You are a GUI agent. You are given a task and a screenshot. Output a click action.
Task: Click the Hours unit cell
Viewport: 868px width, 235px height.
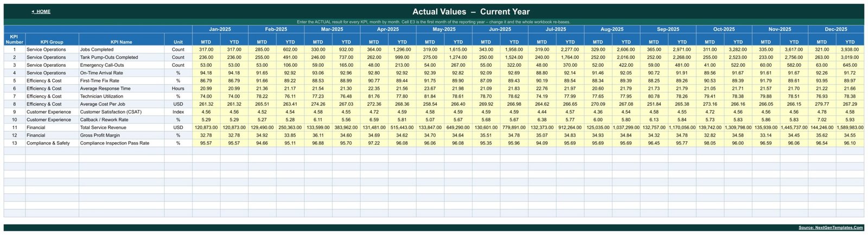[x=178, y=88]
